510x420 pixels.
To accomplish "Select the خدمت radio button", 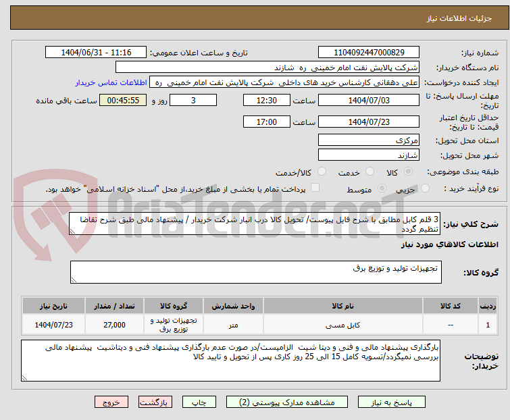I will tap(369, 172).
